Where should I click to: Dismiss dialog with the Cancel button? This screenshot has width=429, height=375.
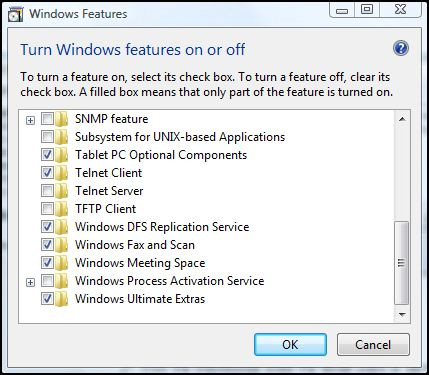(x=373, y=344)
